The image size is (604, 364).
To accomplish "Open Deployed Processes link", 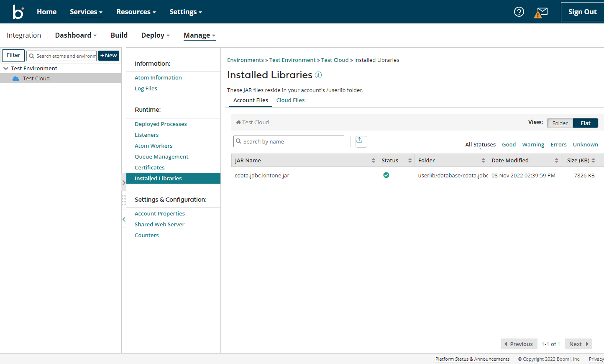I will pyautogui.click(x=161, y=124).
